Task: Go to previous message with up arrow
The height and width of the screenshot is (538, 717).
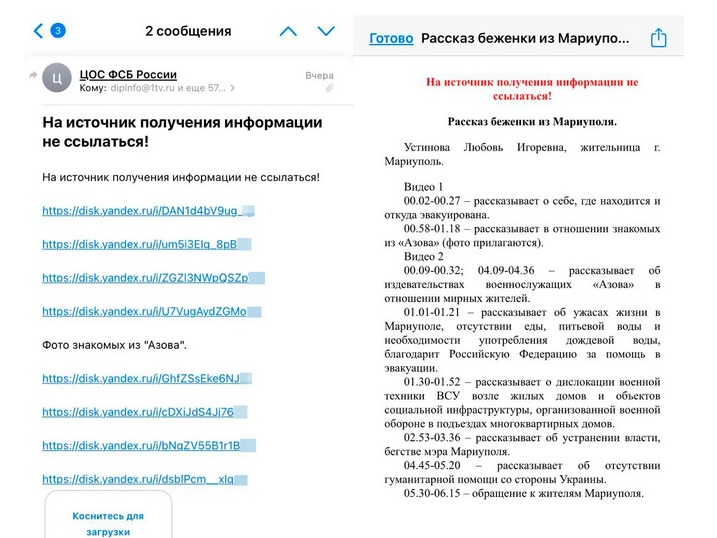Action: click(x=288, y=31)
